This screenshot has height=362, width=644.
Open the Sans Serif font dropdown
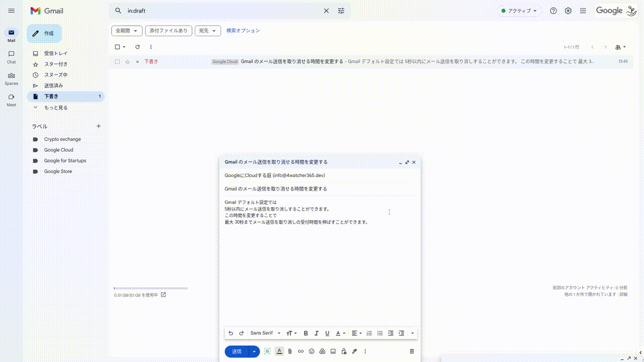(266, 333)
